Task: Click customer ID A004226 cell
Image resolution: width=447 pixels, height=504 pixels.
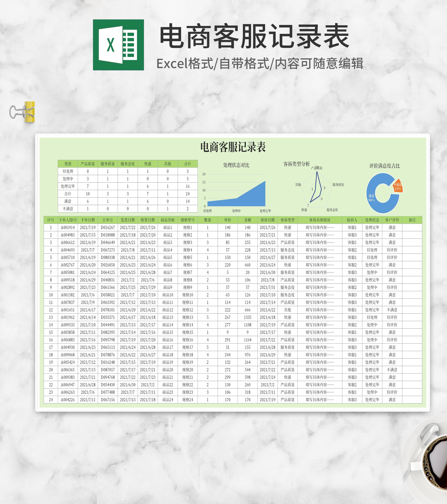Action: pos(68,400)
